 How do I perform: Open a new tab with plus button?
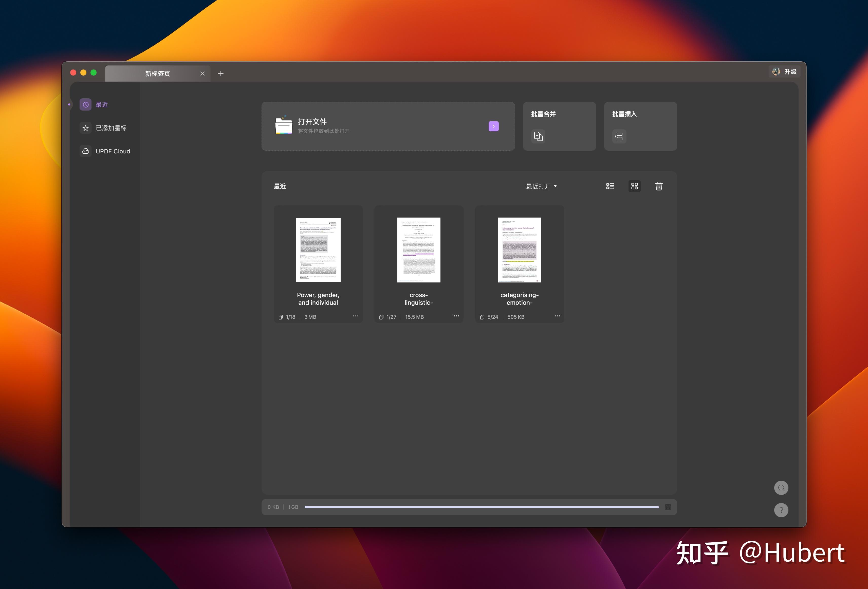point(221,73)
